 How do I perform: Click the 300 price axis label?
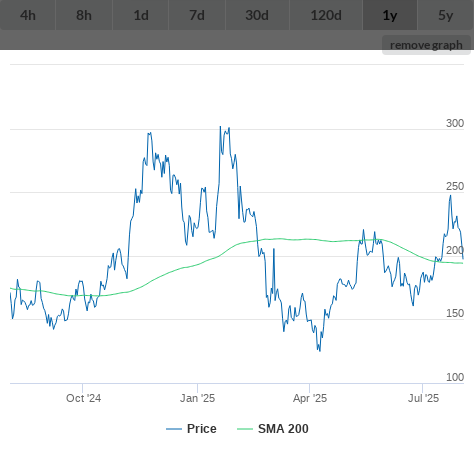pos(455,123)
